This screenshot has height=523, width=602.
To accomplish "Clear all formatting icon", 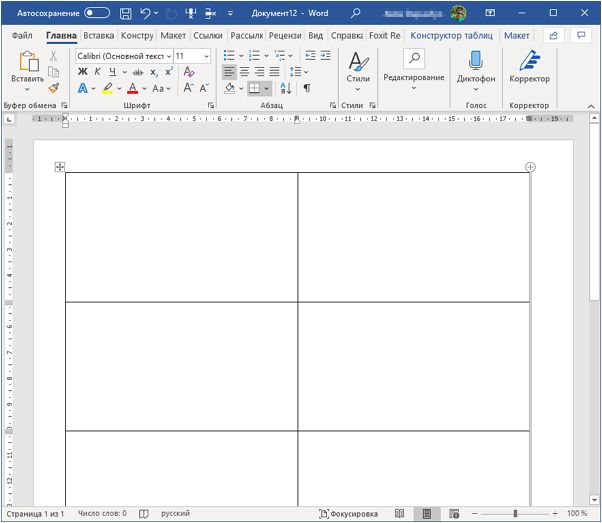I will tap(189, 71).
